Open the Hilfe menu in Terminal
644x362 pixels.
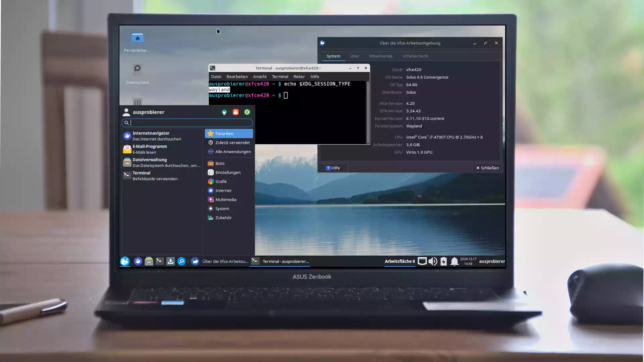[315, 76]
